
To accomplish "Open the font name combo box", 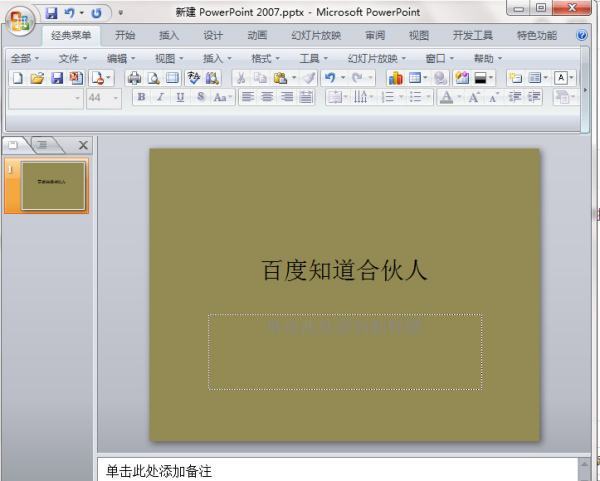I will 46,98.
